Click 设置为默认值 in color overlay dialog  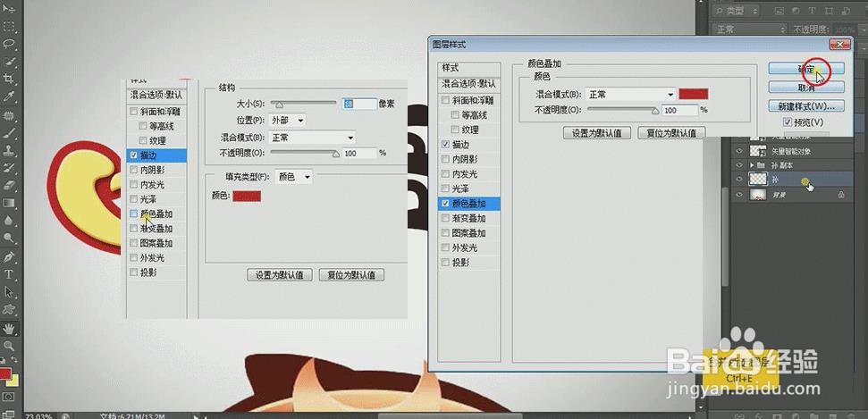point(597,133)
